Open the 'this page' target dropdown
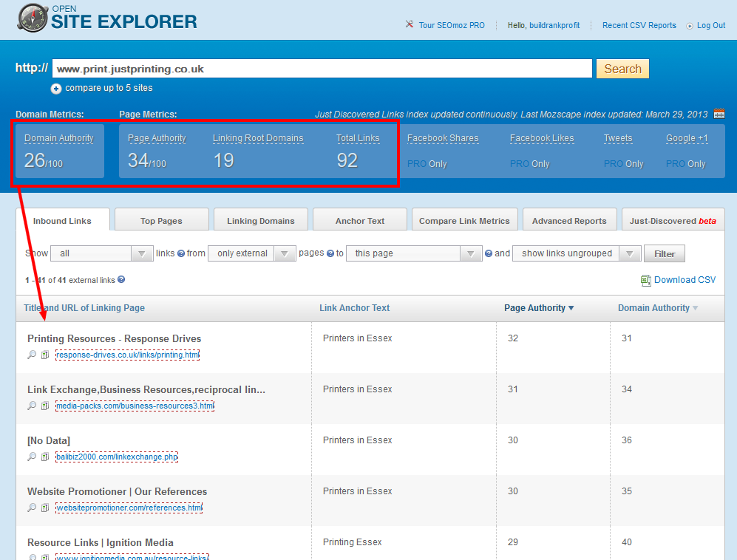 [x=414, y=253]
